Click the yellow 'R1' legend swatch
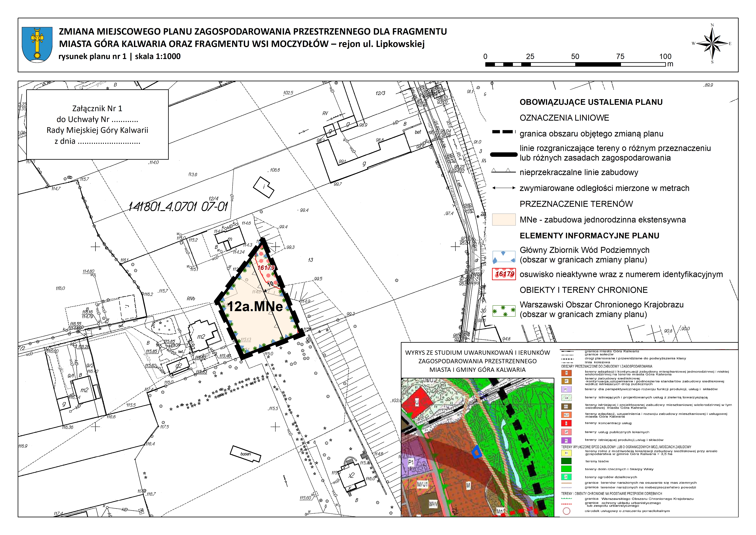 (566, 453)
